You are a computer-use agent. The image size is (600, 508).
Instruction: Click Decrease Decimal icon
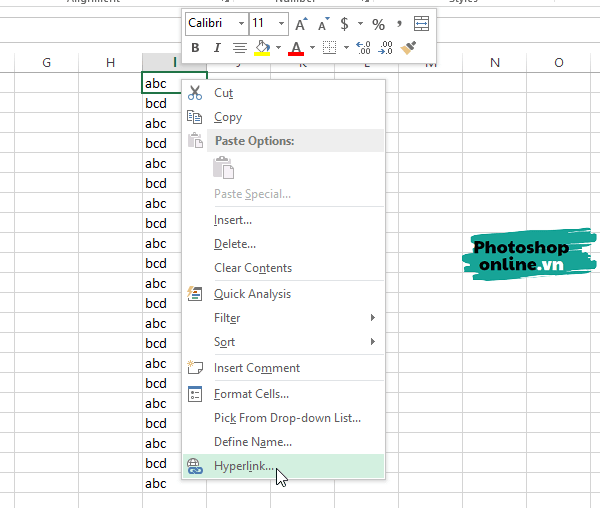[385, 48]
